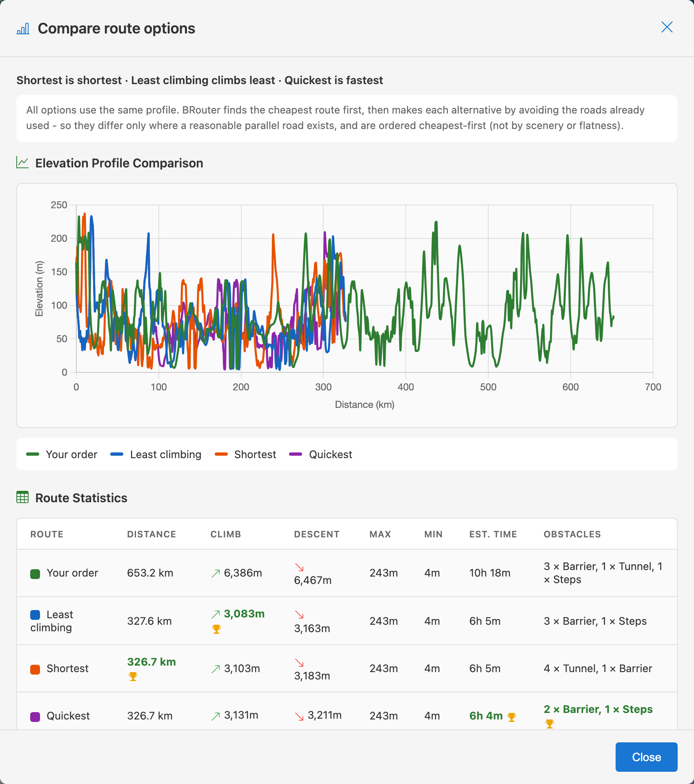Click the 243m max value in the Your order row
Viewport: 694px width, 784px height.
(x=384, y=573)
